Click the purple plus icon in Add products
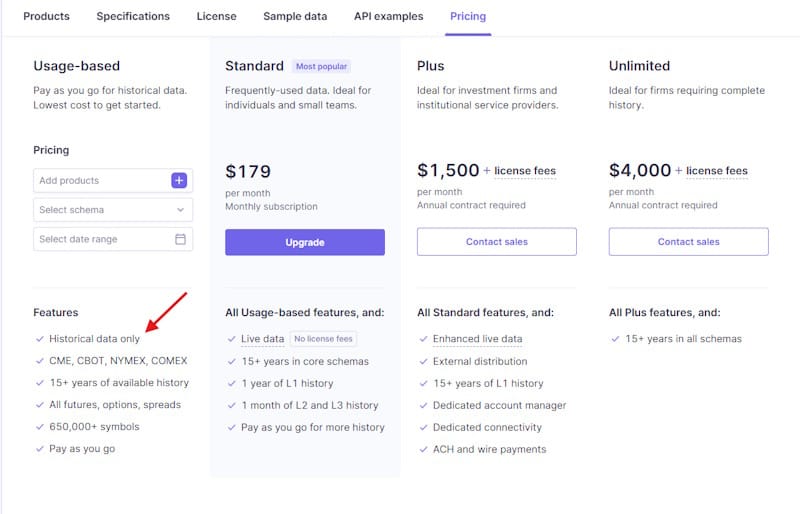 179,181
